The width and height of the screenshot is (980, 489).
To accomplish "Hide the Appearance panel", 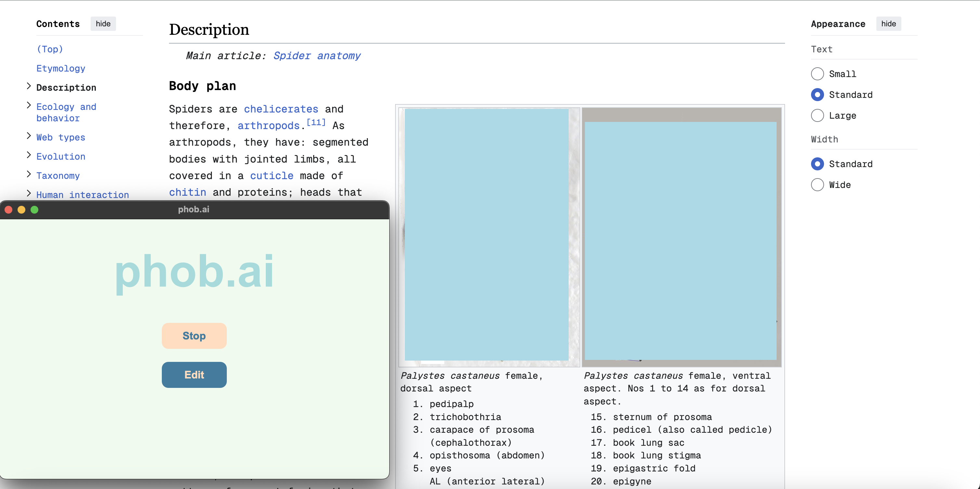I will (888, 24).
